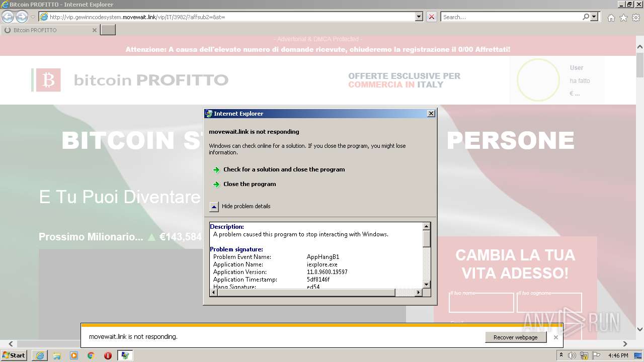
Task: Click the iexplore.exe application name value
Action: pyautogui.click(x=322, y=264)
